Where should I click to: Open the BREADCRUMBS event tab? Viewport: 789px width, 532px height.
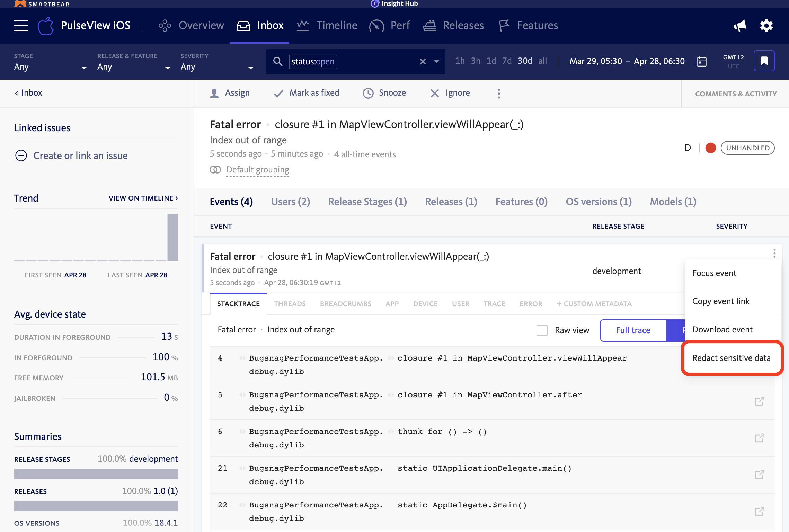pyautogui.click(x=346, y=304)
